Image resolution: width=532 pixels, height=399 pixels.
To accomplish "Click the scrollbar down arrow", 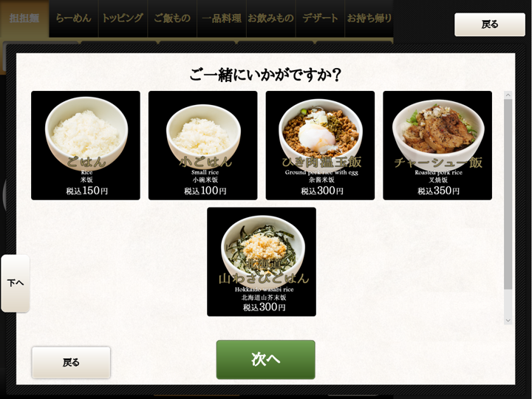I will pyautogui.click(x=508, y=320).
